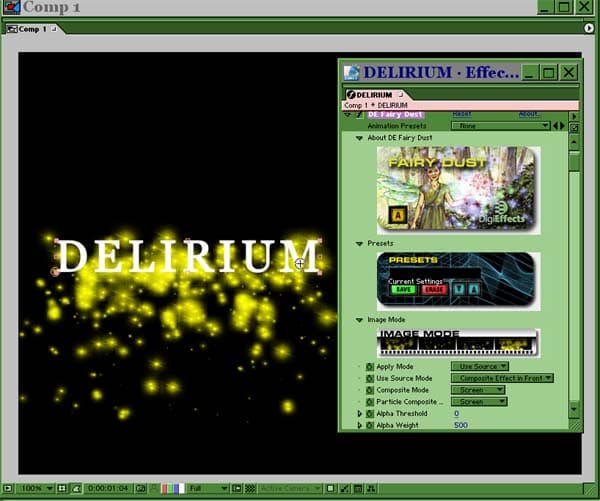Image resolution: width=600 pixels, height=501 pixels.
Task: Click the preset down arrow button
Action: point(458,289)
